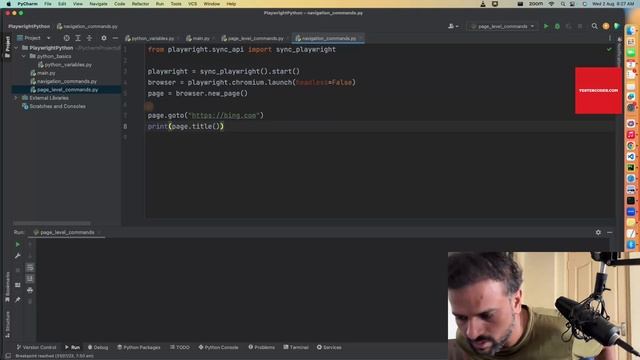Open the Tools menu

coord(176,4)
